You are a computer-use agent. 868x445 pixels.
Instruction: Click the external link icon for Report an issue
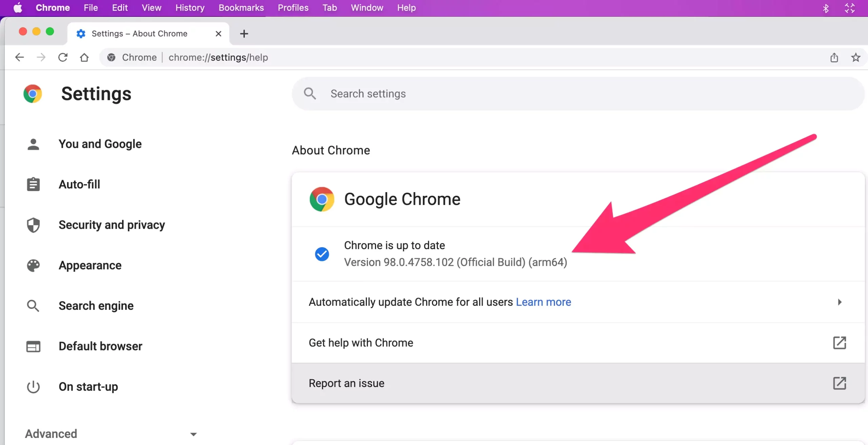pyautogui.click(x=840, y=383)
